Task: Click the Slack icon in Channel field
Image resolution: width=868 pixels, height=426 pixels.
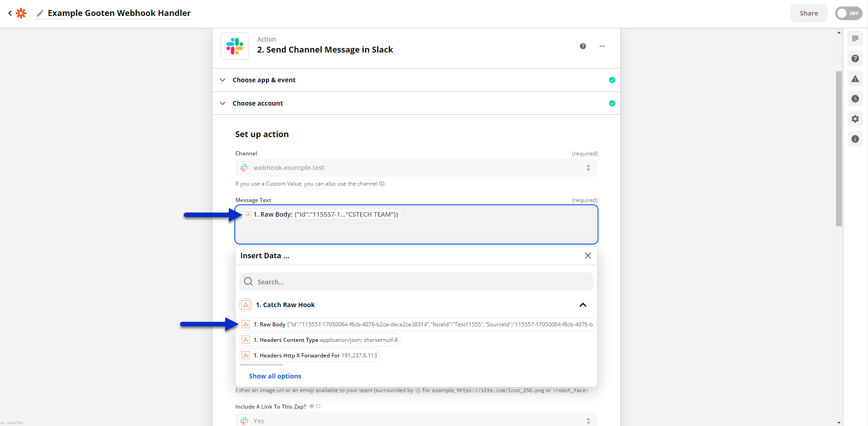Action: click(244, 168)
